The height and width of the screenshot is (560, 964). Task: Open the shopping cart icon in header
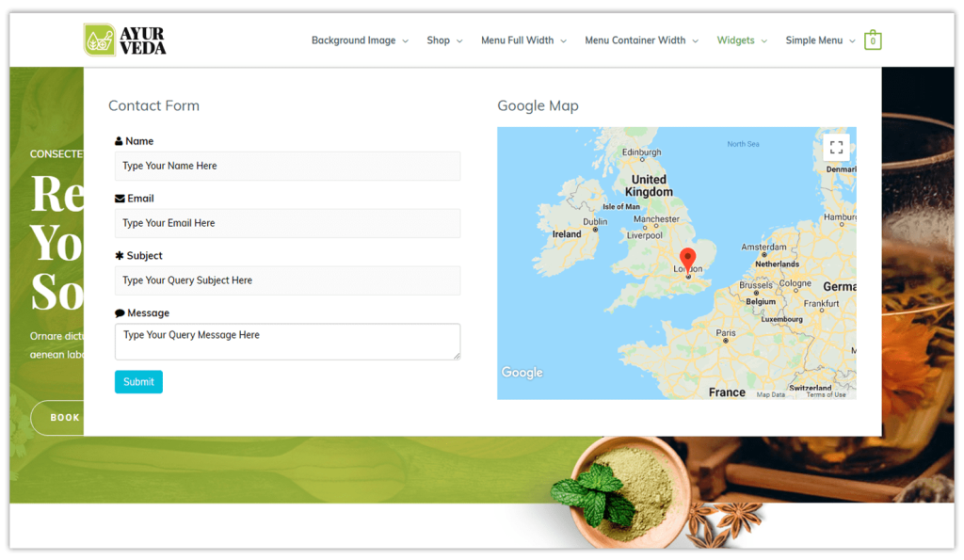coord(873,40)
